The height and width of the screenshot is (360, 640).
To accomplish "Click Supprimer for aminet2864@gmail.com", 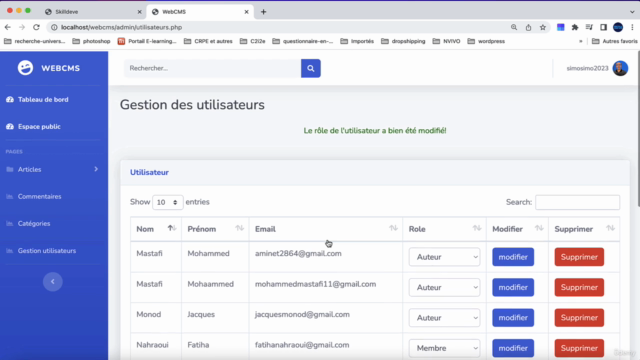I will click(x=579, y=257).
